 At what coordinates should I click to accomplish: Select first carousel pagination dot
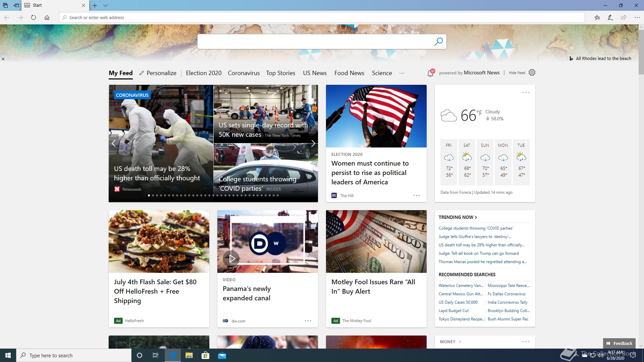pyautogui.click(x=149, y=195)
